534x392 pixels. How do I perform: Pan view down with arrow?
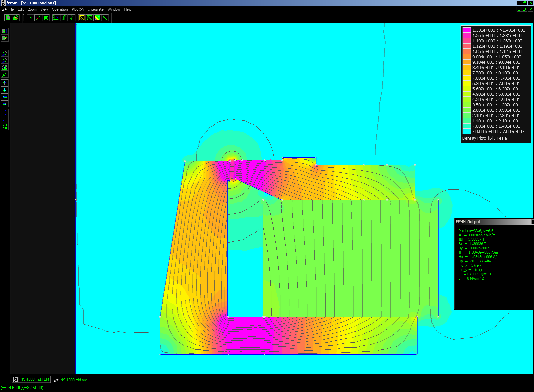click(x=5, y=90)
